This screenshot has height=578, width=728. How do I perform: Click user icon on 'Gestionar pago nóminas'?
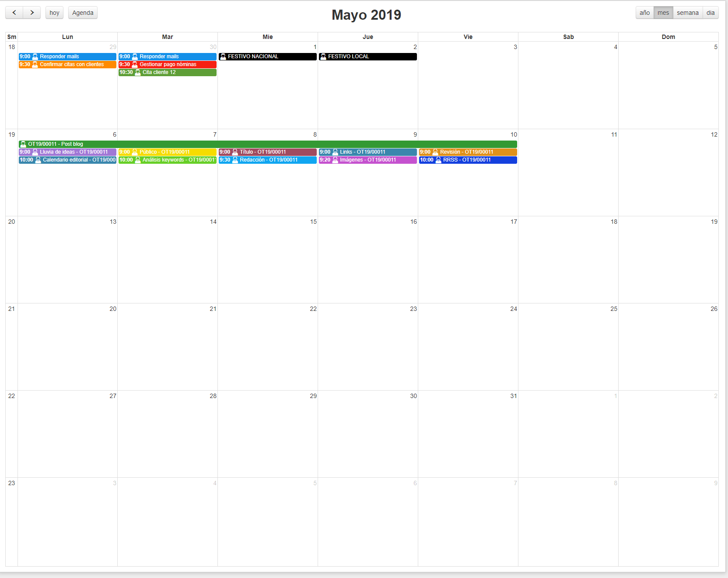pyautogui.click(x=135, y=64)
